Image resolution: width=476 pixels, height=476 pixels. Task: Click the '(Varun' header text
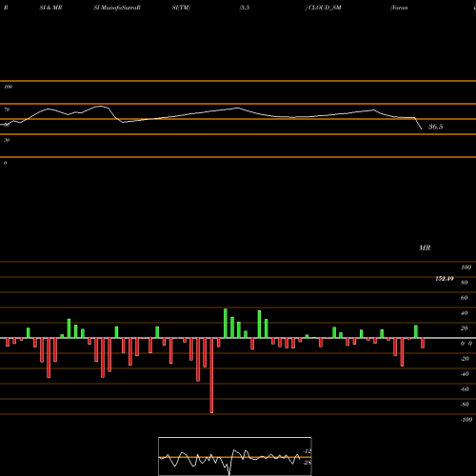tap(399, 8)
